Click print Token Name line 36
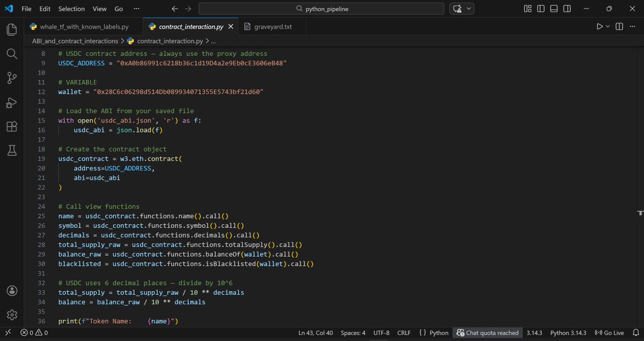This screenshot has height=341, width=644. (x=118, y=321)
